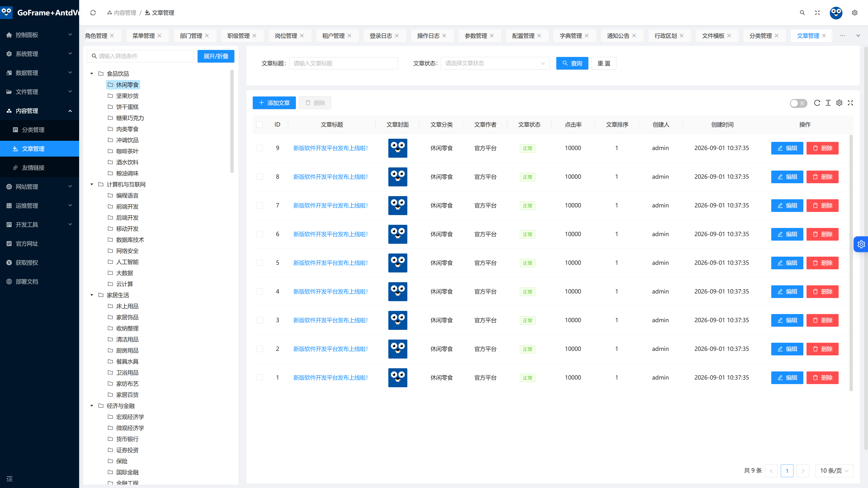Click the 文章标题 input field

(343, 63)
